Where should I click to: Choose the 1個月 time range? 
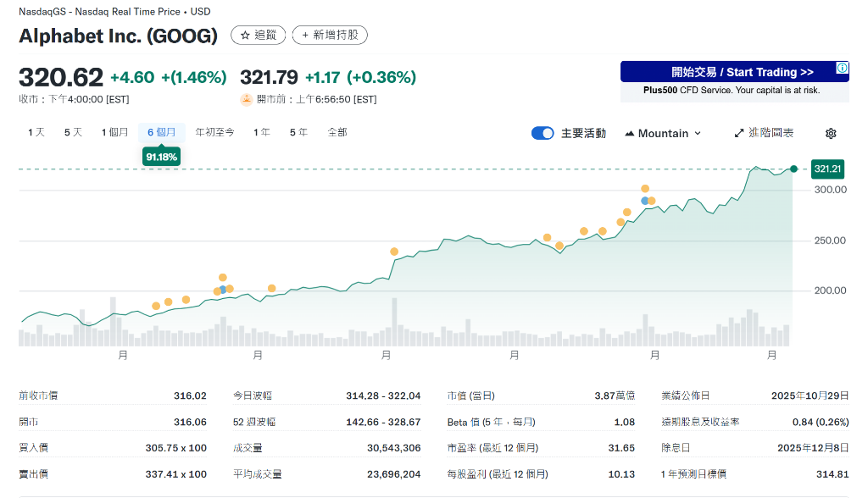[114, 132]
